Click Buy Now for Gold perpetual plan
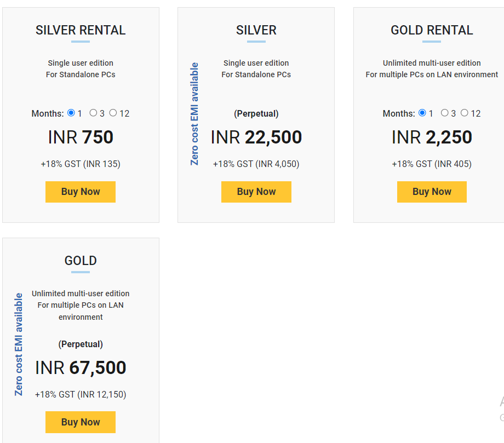The image size is (504, 443). [x=81, y=422]
